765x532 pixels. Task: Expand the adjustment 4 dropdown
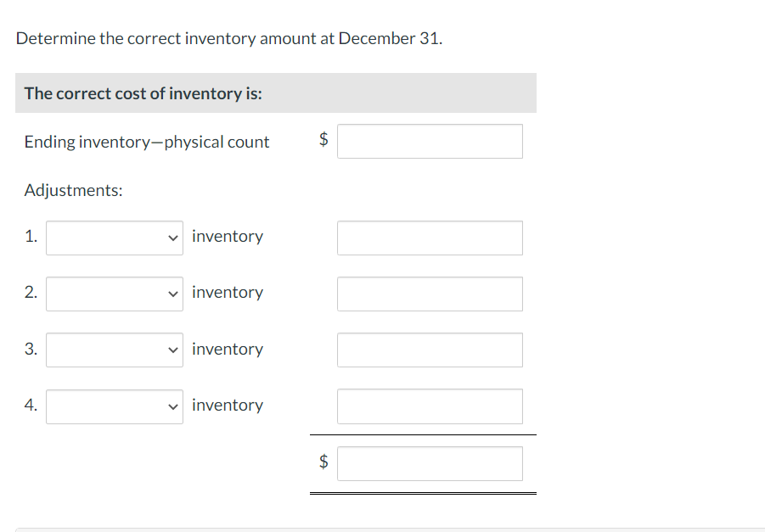pos(115,406)
